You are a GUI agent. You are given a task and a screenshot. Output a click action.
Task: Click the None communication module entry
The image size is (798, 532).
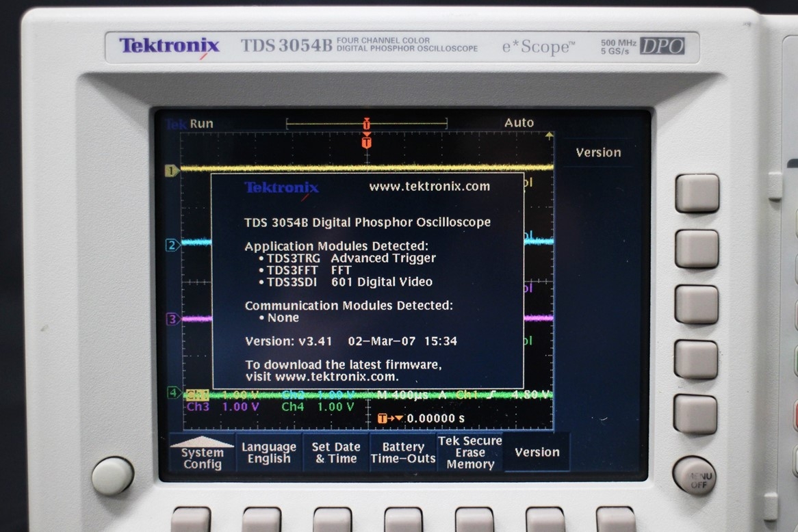(279, 318)
